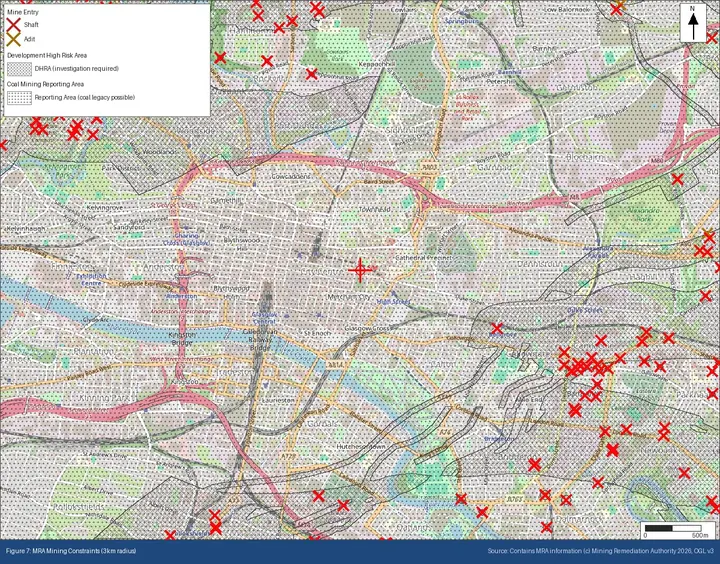Click the 'Laurieston' map label
The height and width of the screenshot is (564, 720).
[x=278, y=400]
